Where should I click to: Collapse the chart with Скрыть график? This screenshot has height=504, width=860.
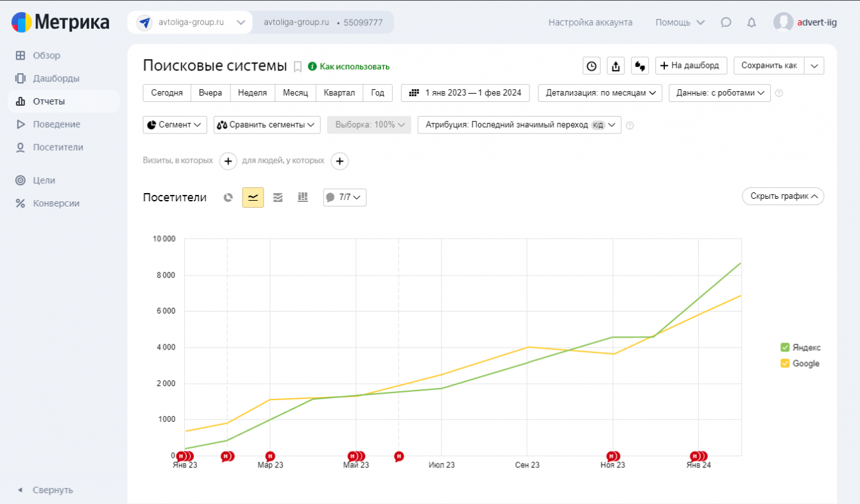click(x=782, y=196)
